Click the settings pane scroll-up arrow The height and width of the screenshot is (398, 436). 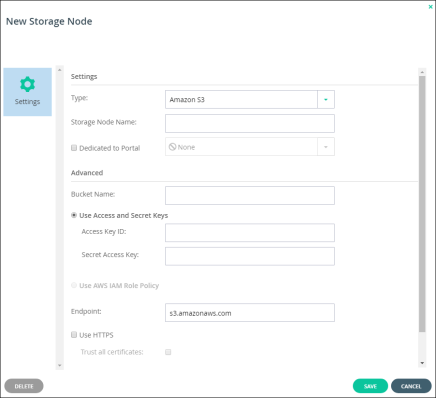[422, 72]
